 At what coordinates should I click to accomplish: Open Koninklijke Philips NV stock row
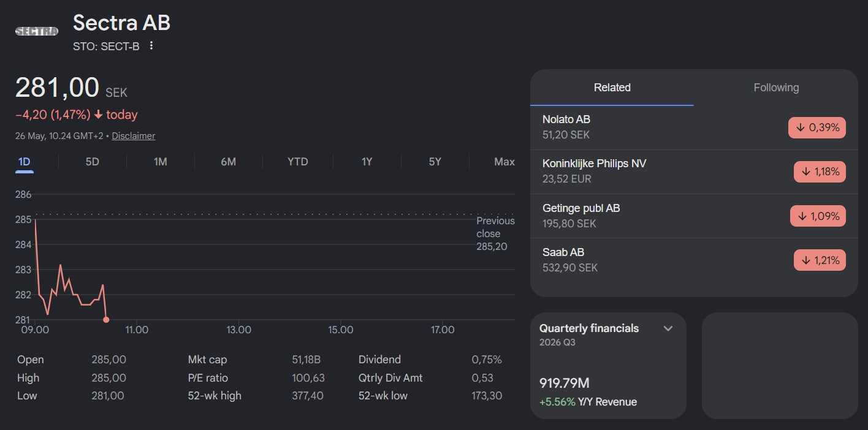[x=694, y=172]
